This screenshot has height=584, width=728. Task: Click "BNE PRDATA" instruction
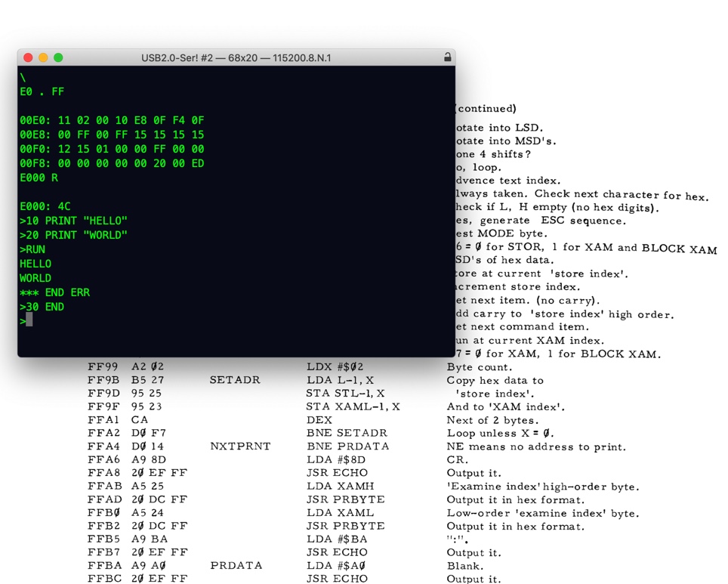coord(347,446)
